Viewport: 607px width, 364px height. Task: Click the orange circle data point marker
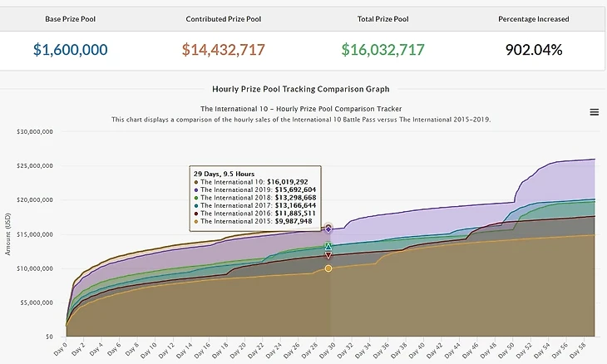coord(328,268)
